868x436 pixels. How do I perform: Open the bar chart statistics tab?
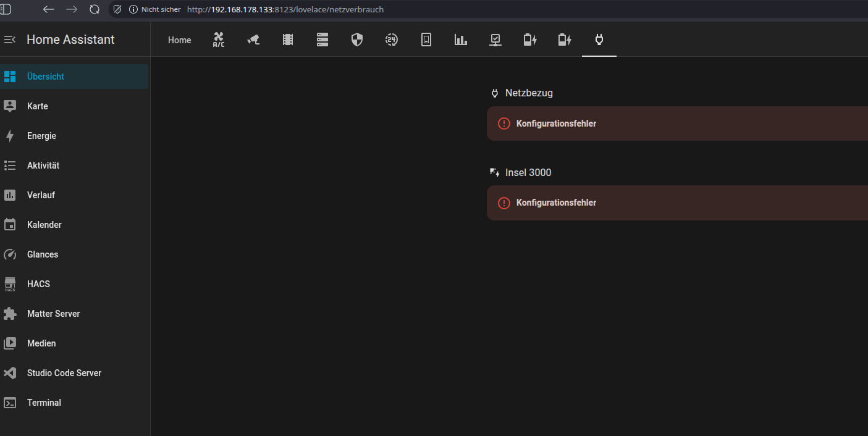click(x=461, y=40)
